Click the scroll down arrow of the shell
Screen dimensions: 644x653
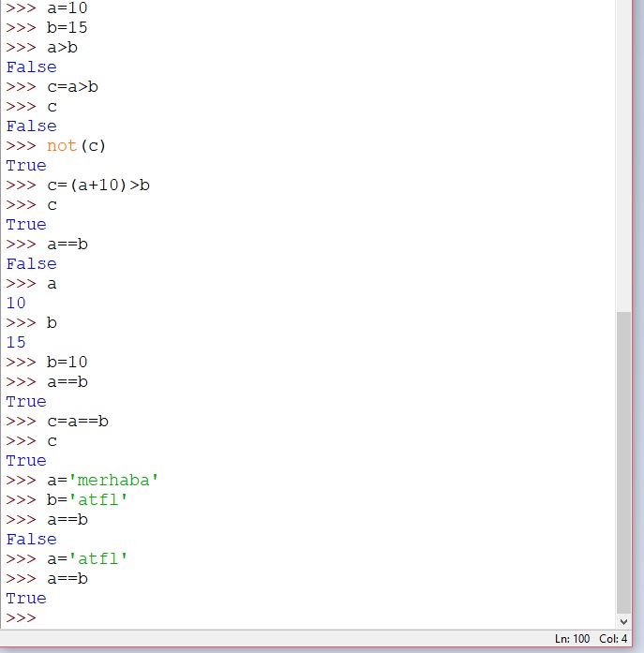[623, 622]
